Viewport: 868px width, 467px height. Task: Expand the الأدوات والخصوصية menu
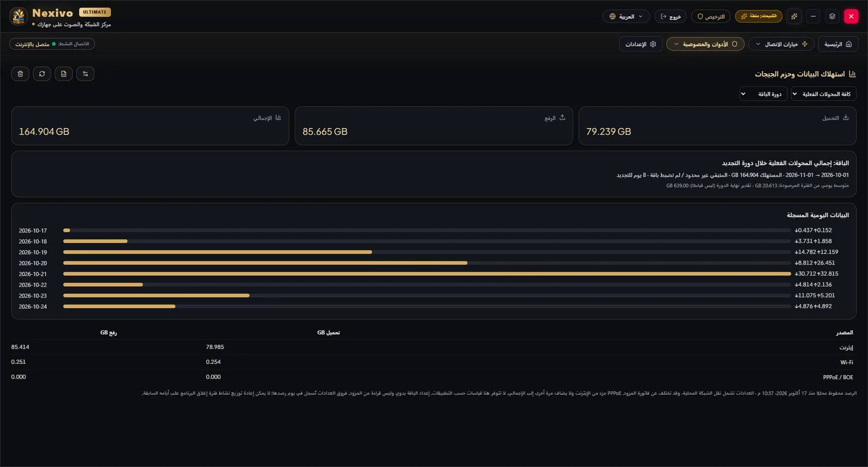pos(705,44)
